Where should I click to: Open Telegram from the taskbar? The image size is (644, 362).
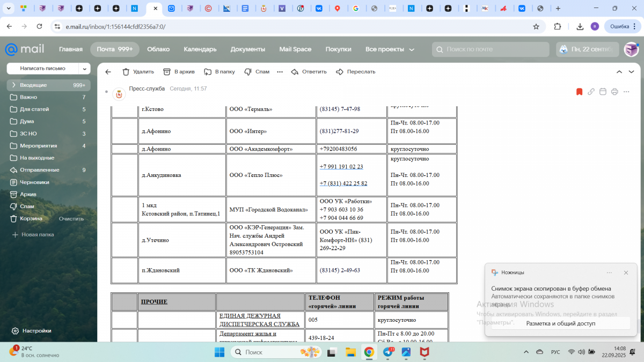click(388, 352)
